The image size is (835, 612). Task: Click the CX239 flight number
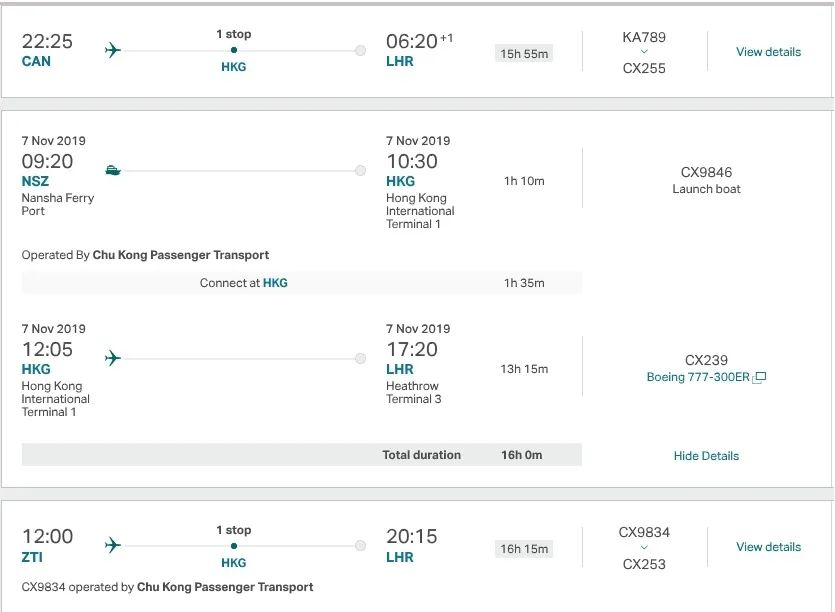coord(706,360)
